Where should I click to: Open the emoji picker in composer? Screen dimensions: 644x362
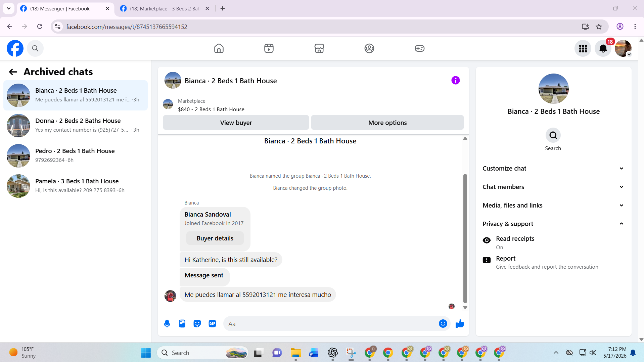tap(443, 323)
